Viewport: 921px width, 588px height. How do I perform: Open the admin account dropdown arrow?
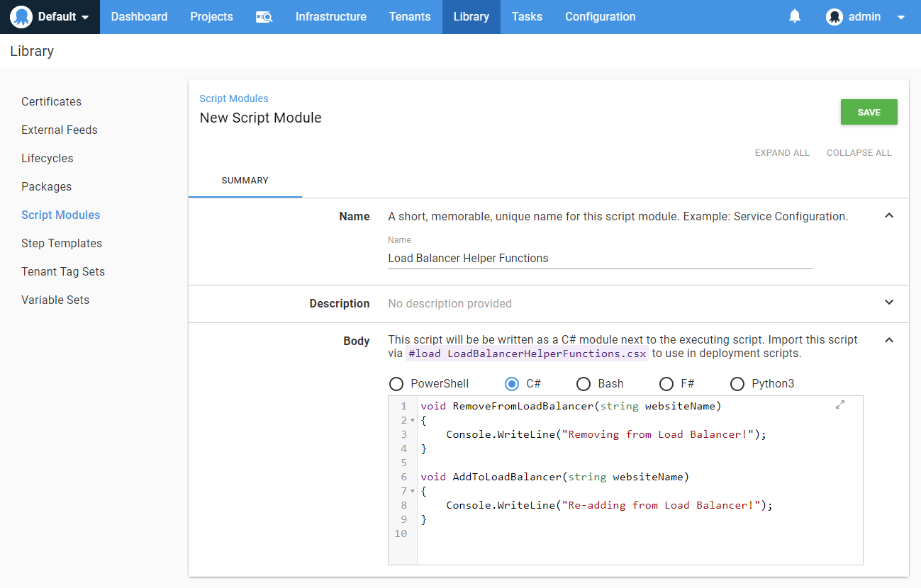click(902, 16)
